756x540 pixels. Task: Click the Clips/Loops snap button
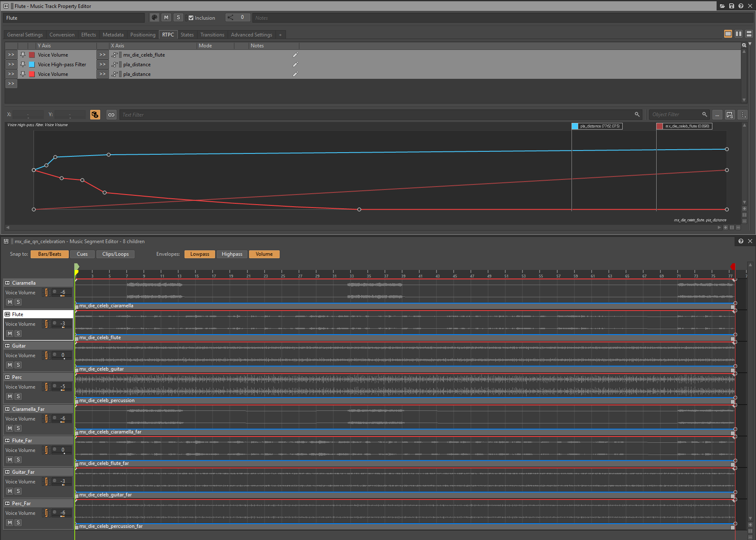tap(115, 254)
